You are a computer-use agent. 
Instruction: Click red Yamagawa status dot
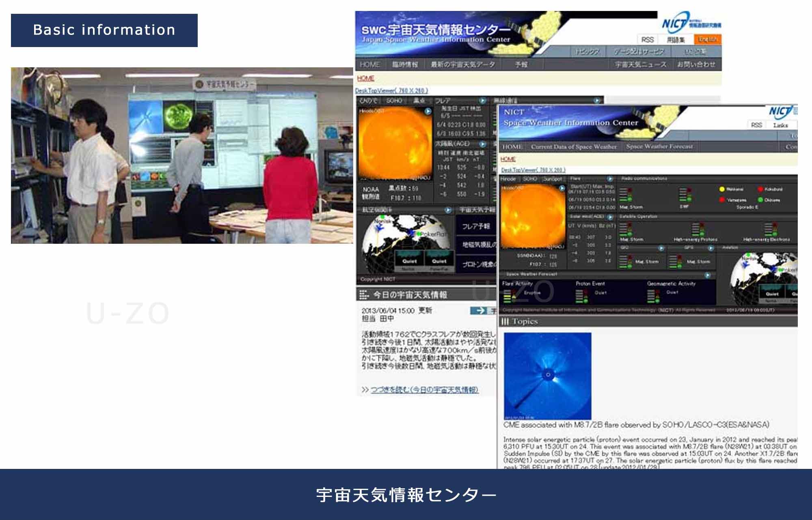coord(722,200)
